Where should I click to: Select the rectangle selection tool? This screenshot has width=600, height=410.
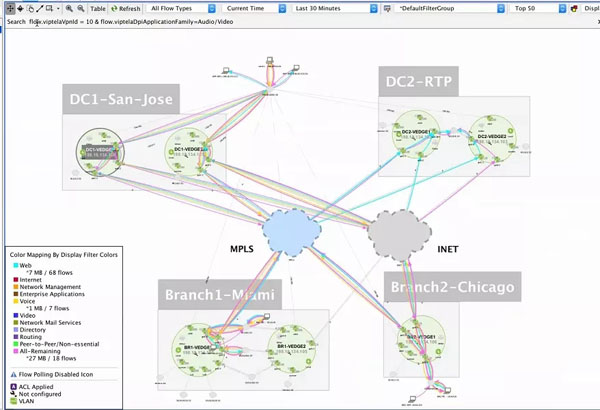tap(49, 8)
